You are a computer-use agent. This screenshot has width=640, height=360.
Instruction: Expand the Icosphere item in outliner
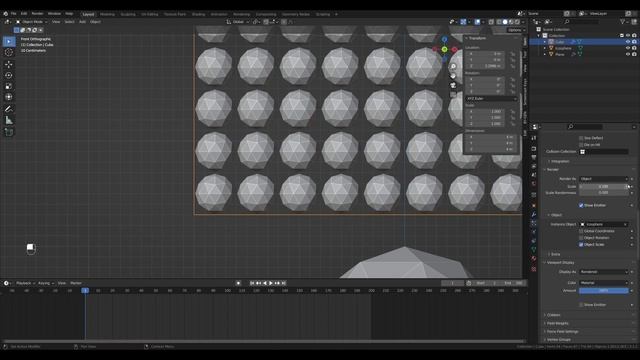tap(544, 48)
